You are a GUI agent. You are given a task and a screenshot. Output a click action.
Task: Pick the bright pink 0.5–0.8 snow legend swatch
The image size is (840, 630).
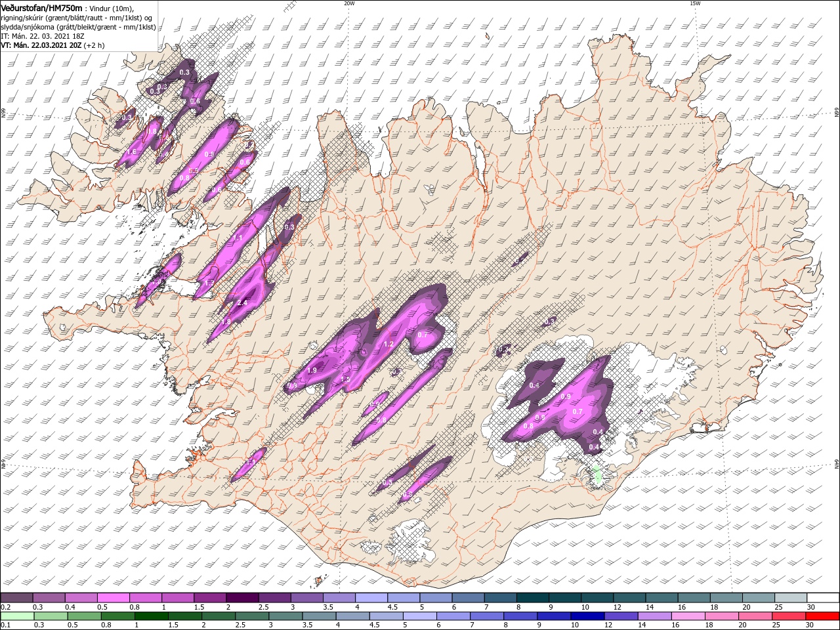tap(113, 598)
